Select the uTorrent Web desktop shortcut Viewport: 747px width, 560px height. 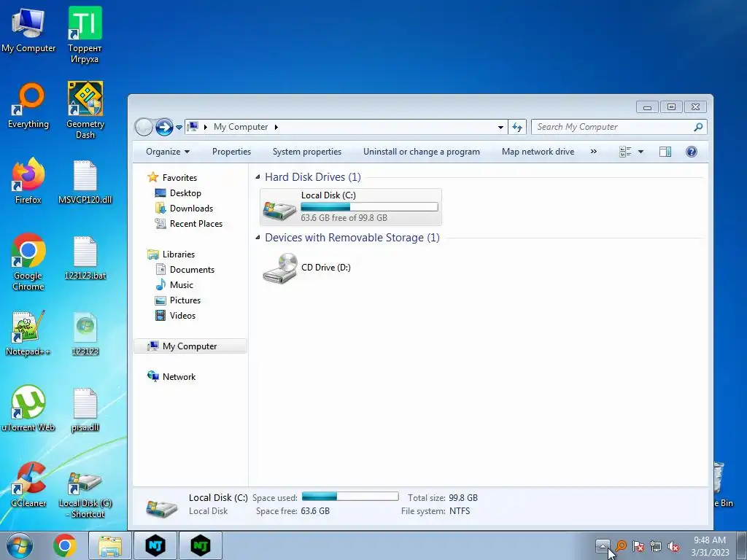28,408
